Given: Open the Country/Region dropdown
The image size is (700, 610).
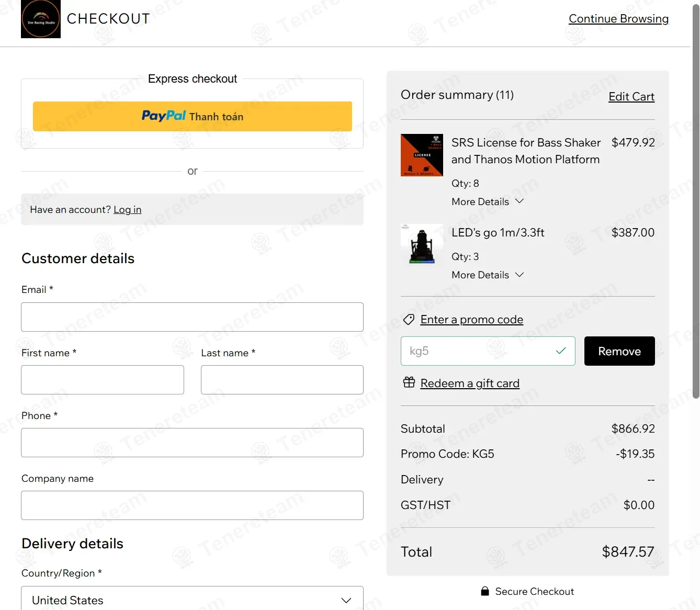Looking at the screenshot, I should point(192,600).
